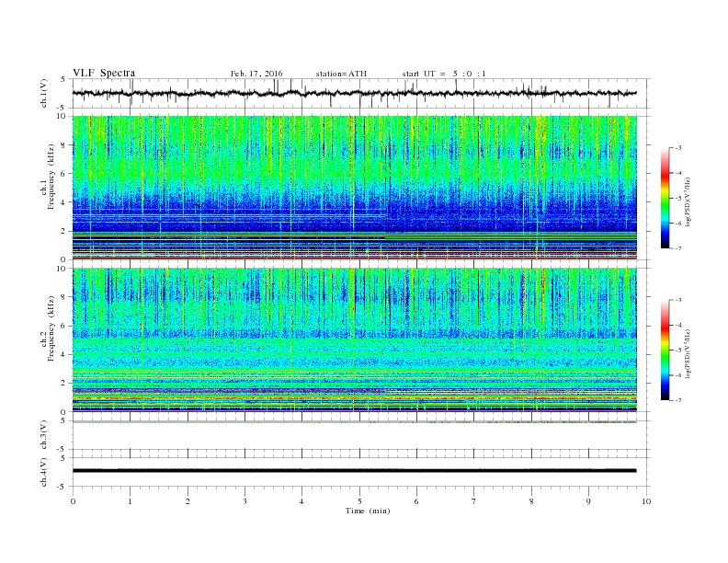The width and height of the screenshot is (728, 563).
Task: Click the ch.1 spectrogram panel
Action: (x=354, y=188)
